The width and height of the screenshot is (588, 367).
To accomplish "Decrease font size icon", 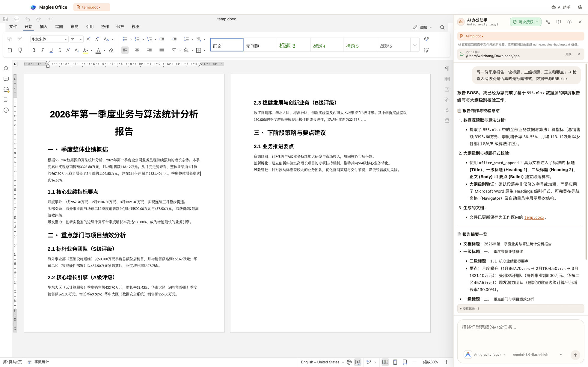I will coord(97,39).
